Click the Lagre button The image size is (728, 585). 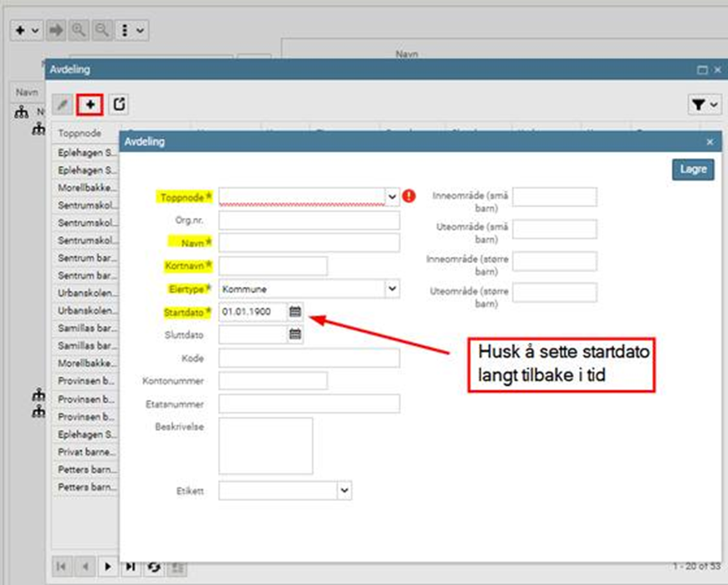tap(692, 169)
